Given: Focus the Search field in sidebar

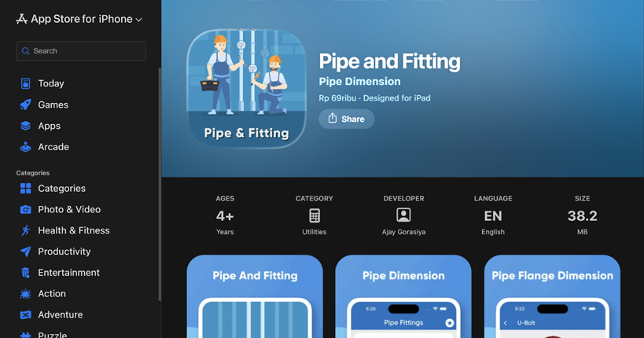Looking at the screenshot, I should click(81, 51).
